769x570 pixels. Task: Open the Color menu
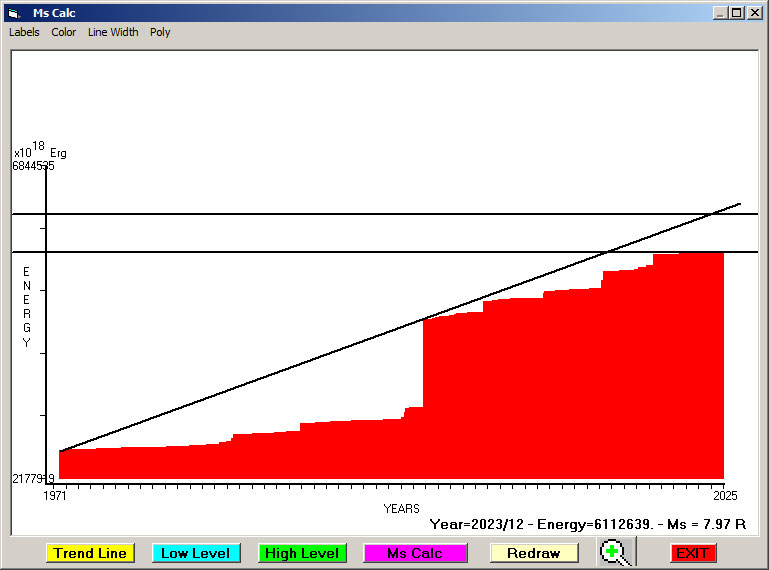coord(64,32)
